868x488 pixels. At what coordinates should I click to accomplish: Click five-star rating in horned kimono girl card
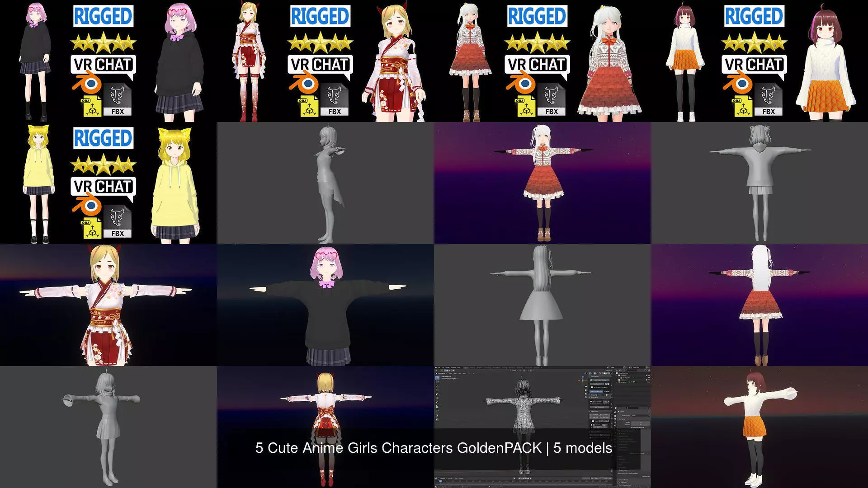[321, 42]
